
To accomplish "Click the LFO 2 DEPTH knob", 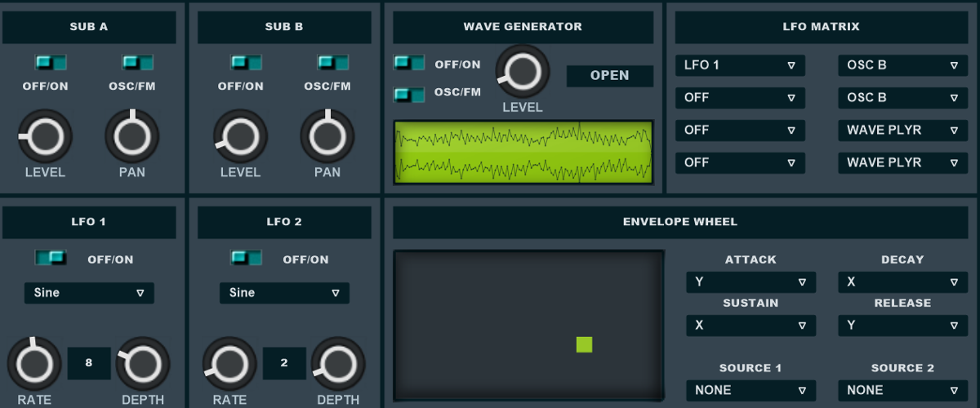I will coord(338,363).
